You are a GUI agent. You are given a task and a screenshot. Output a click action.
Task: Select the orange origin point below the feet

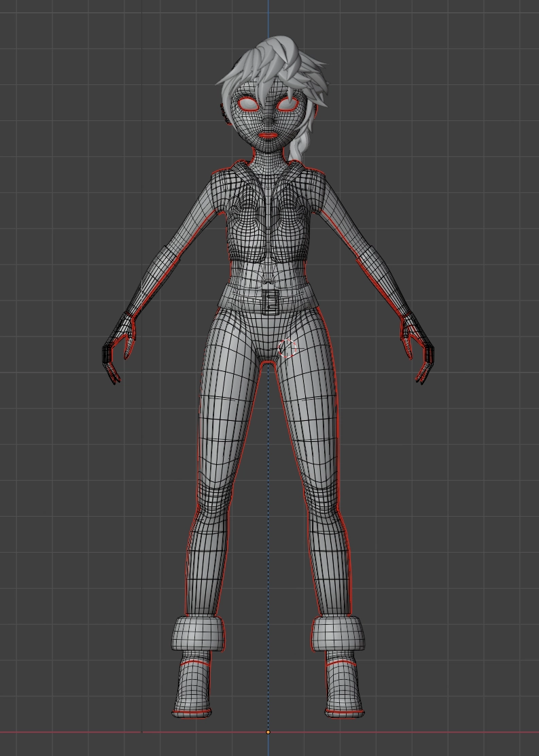(x=268, y=732)
